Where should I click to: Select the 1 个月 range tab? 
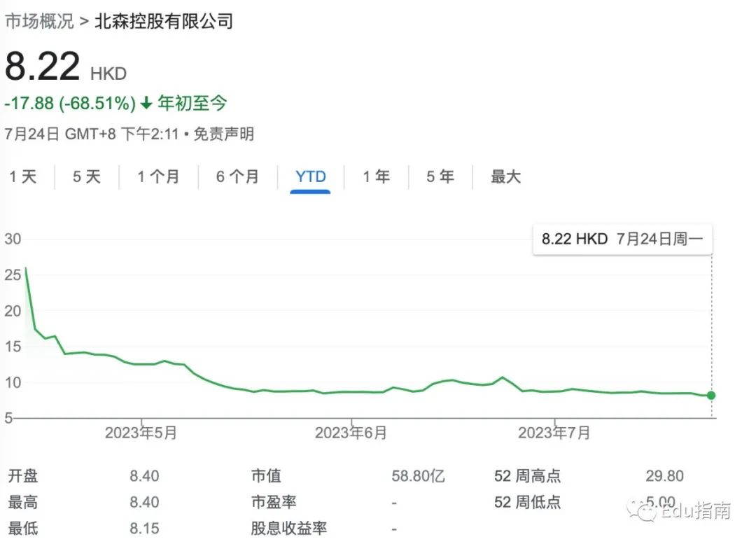click(x=158, y=176)
